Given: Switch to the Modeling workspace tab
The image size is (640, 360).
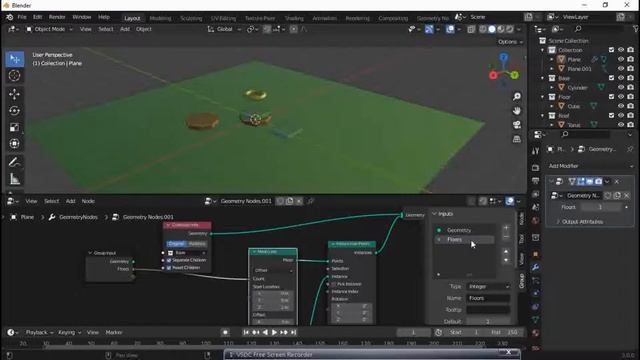Looking at the screenshot, I should point(160,18).
